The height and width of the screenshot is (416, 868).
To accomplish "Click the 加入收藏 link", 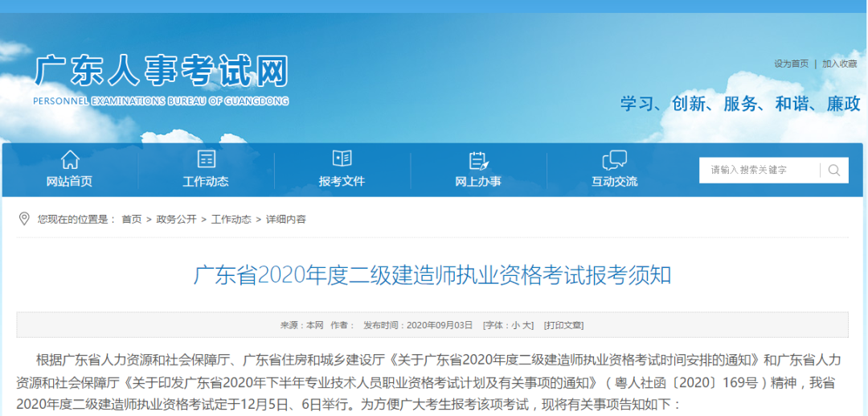I will 839,64.
